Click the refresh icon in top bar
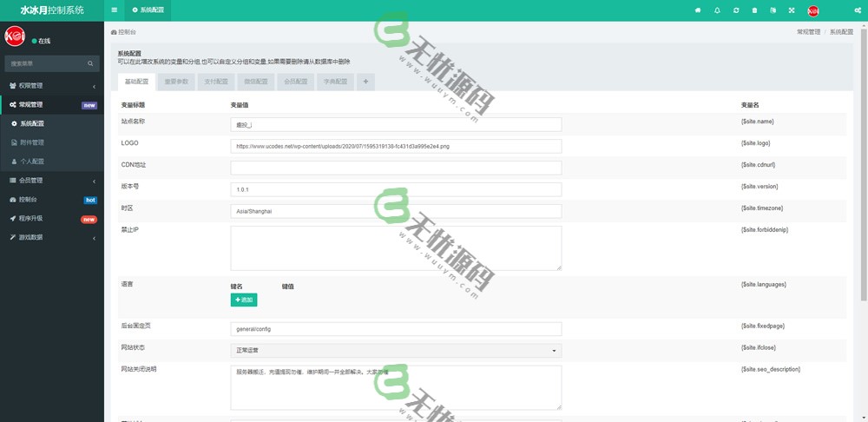This screenshot has height=422, width=868. [736, 10]
